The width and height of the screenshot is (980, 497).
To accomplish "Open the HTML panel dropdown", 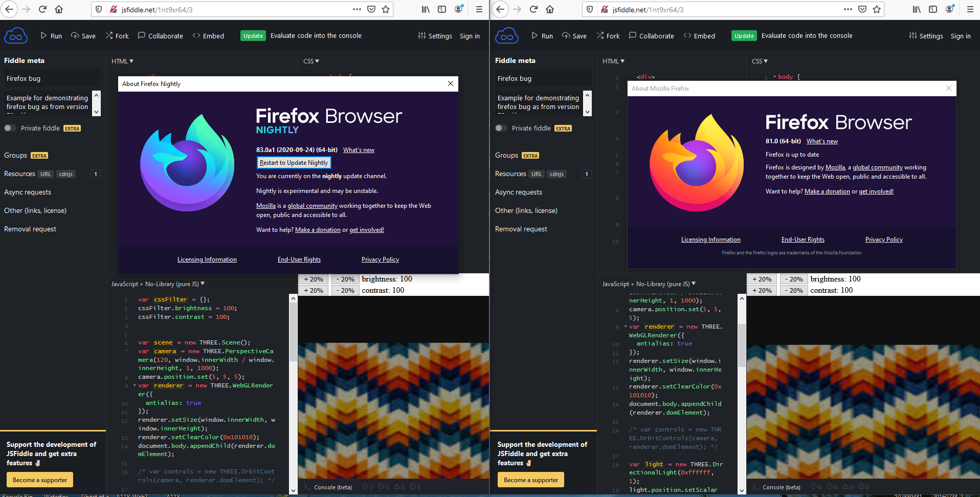I will point(122,61).
